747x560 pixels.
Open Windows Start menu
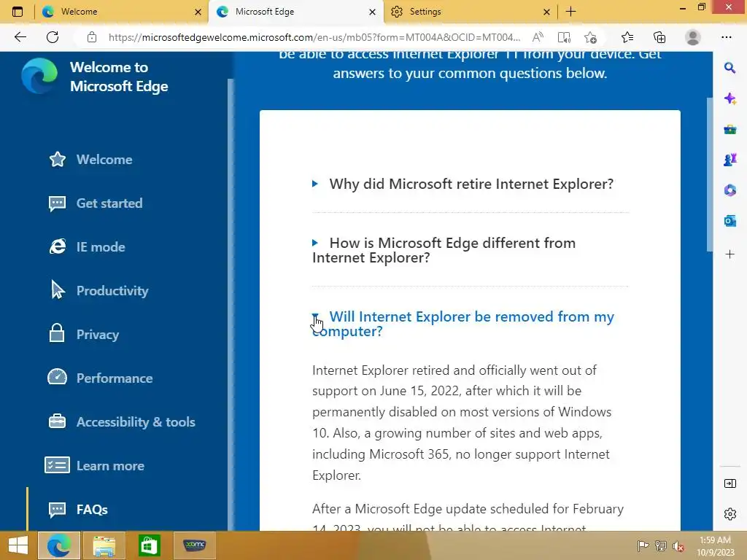18,545
